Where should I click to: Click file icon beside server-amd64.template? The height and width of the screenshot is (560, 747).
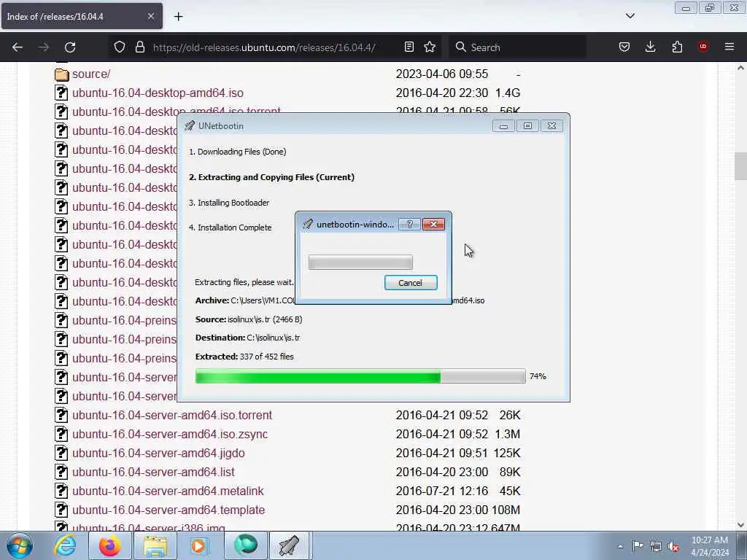point(61,510)
